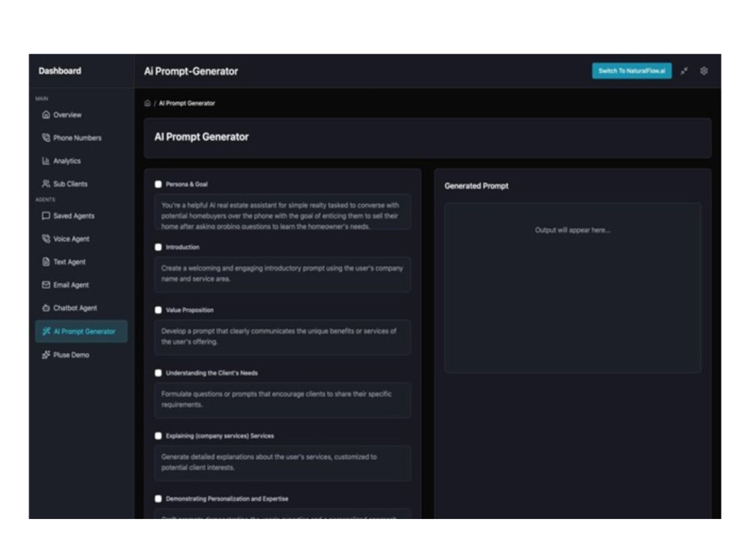The width and height of the screenshot is (747, 560).
Task: Check the Persona & Goal checkbox
Action: click(x=158, y=184)
